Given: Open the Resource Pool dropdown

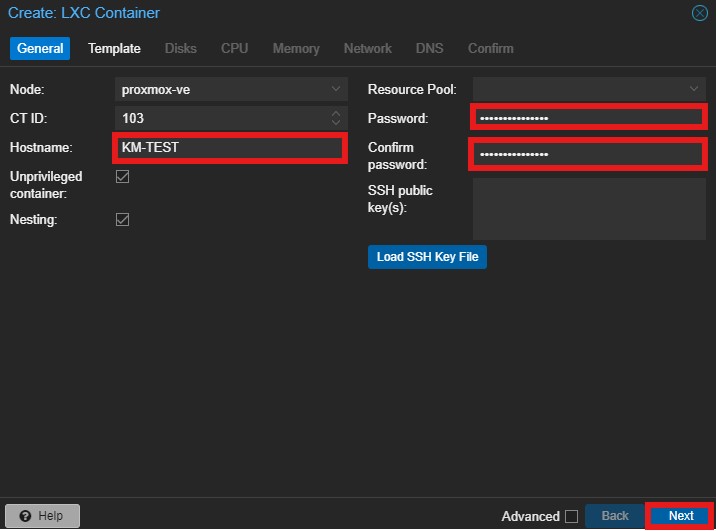Looking at the screenshot, I should click(x=695, y=89).
